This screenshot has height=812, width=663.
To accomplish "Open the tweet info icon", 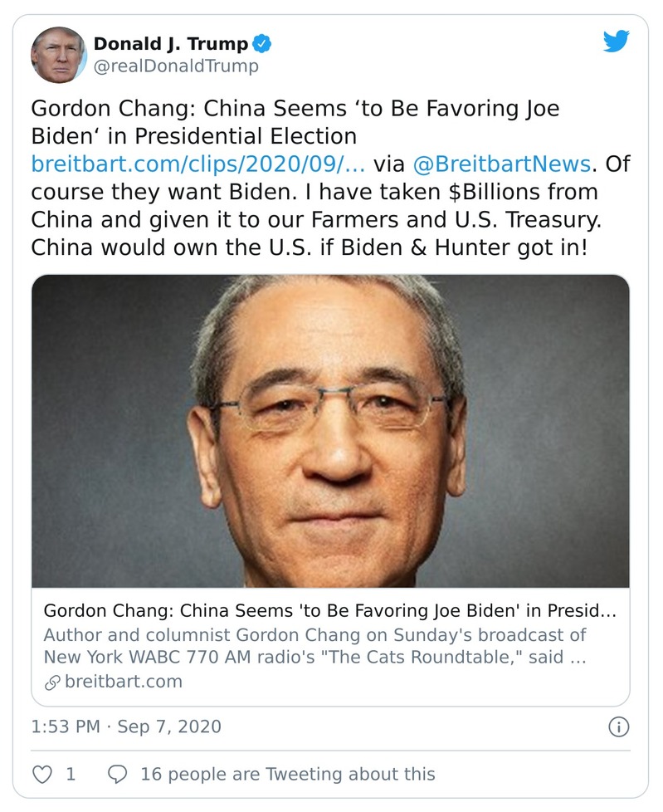I will 618,726.
